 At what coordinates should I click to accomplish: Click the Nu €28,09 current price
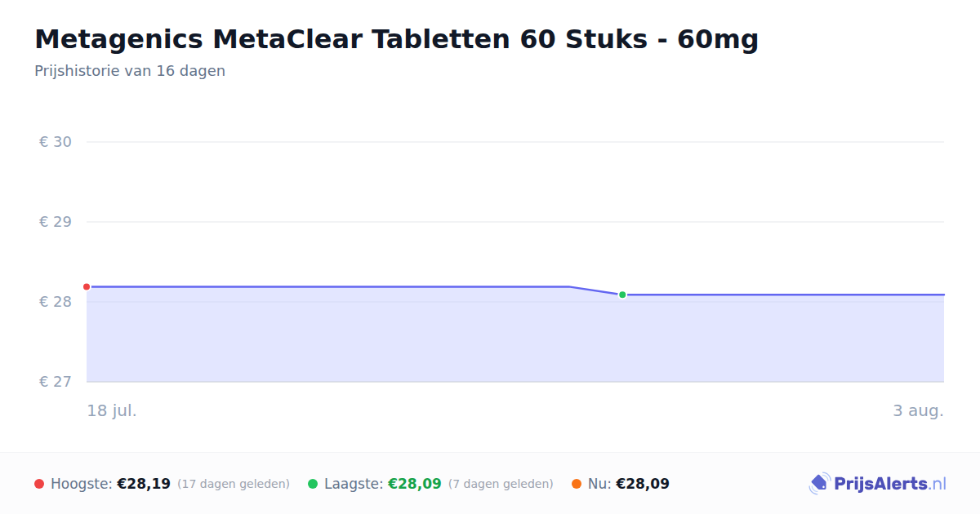point(643,484)
